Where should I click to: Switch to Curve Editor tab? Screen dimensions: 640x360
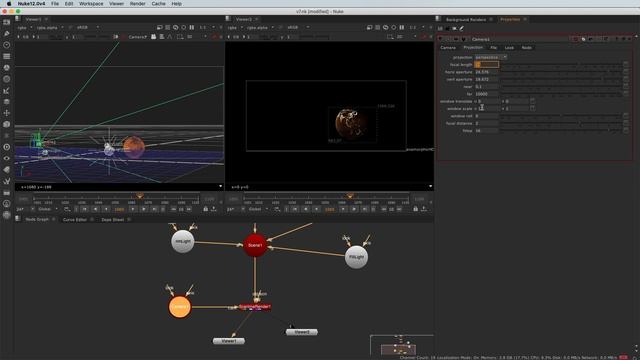[x=75, y=220]
